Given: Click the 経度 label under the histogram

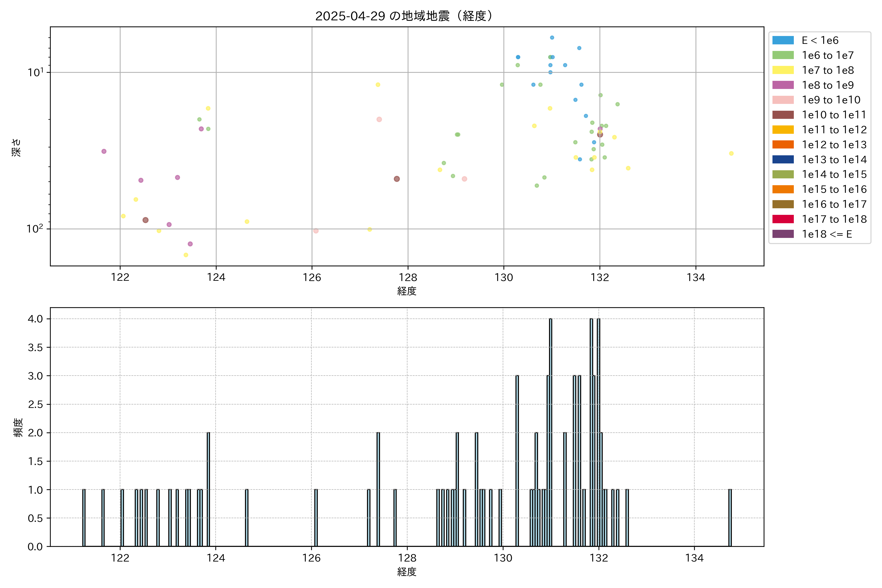Looking at the screenshot, I should coord(407,572).
